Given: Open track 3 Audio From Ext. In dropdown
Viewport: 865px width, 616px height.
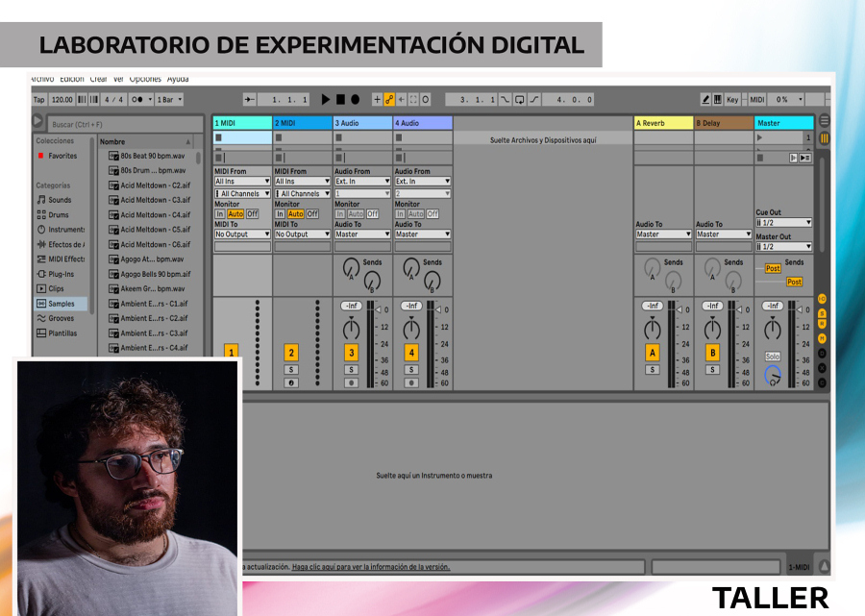Looking at the screenshot, I should coord(362,182).
